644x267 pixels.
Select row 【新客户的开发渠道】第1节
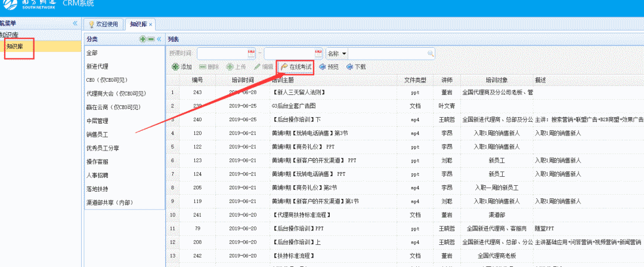click(x=404, y=201)
